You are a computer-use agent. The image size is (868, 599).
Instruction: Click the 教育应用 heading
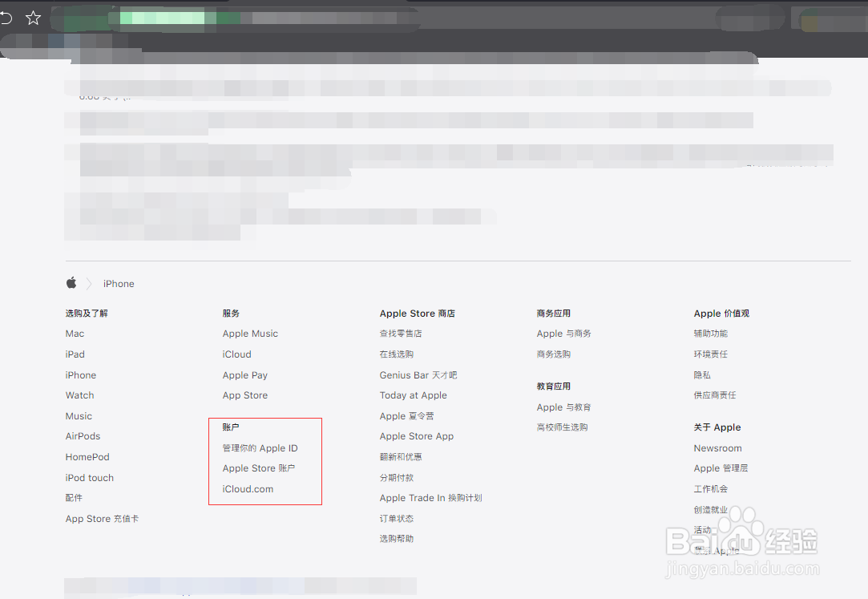tap(554, 387)
